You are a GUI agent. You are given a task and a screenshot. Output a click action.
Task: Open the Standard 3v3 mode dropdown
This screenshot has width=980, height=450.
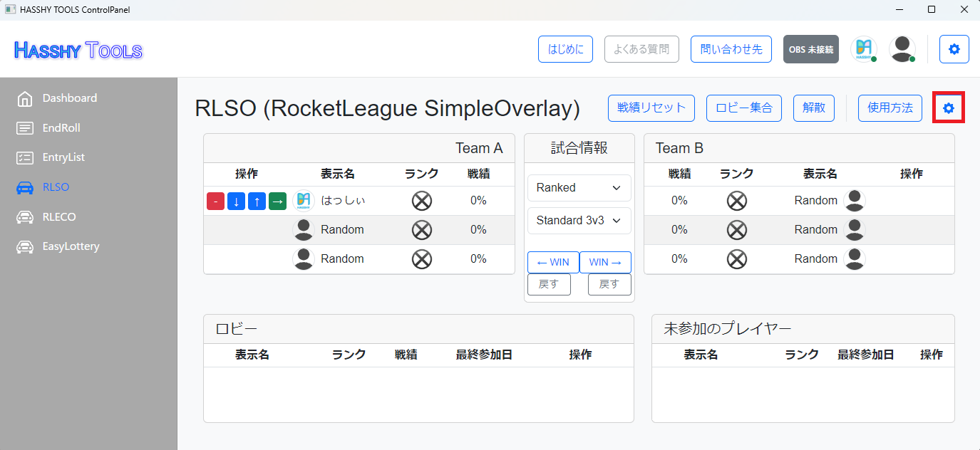[x=579, y=220]
